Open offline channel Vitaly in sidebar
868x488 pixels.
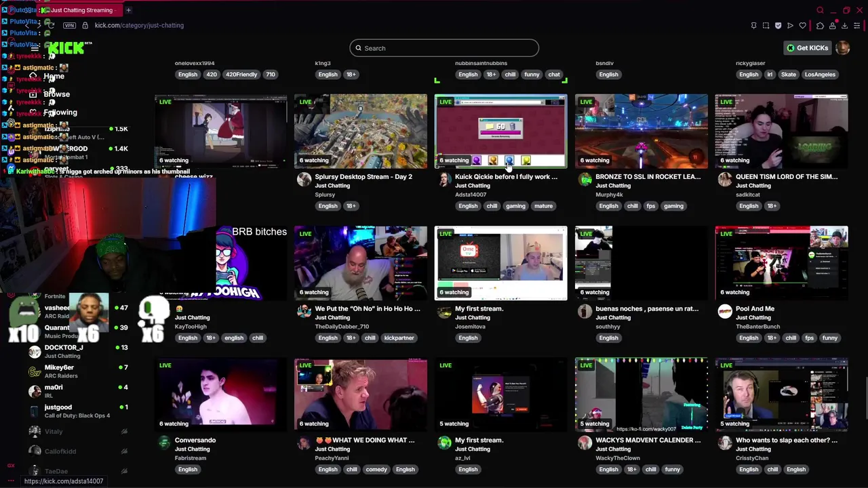[x=77, y=431]
